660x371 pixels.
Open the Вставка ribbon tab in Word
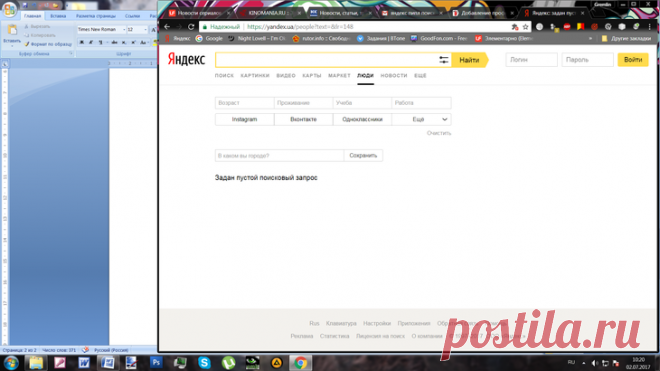pyautogui.click(x=58, y=16)
